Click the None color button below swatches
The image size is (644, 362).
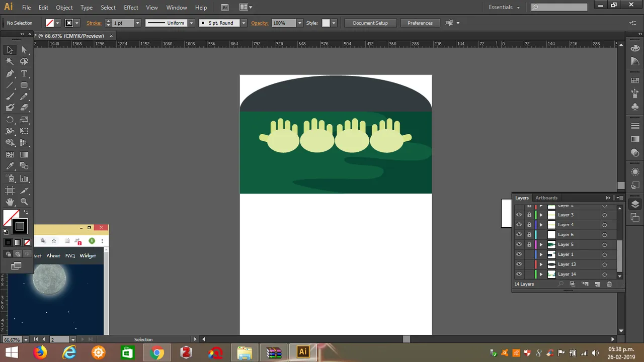[x=27, y=242]
